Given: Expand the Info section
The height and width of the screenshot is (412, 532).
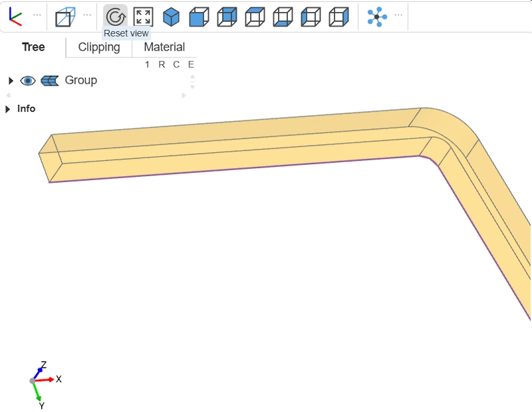Looking at the screenshot, I should (8, 109).
